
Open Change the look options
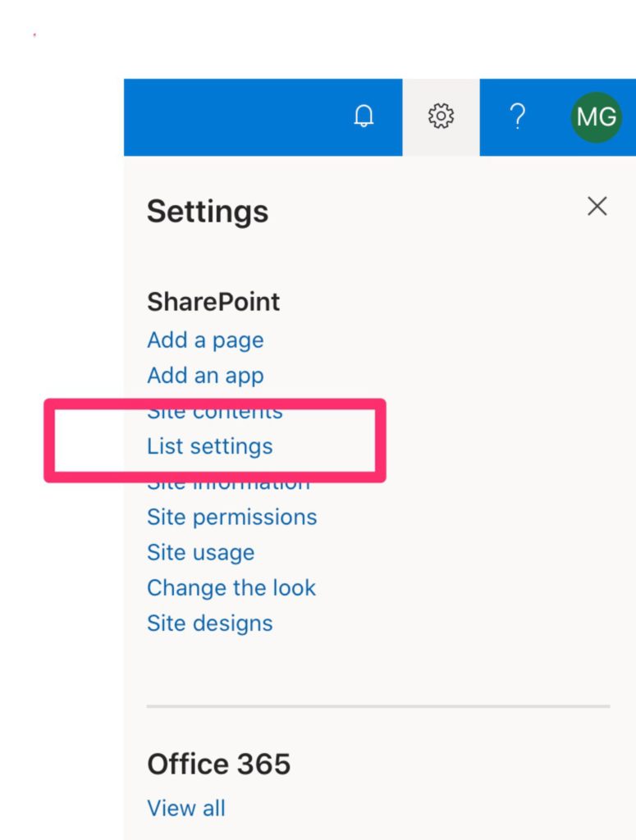point(231,587)
